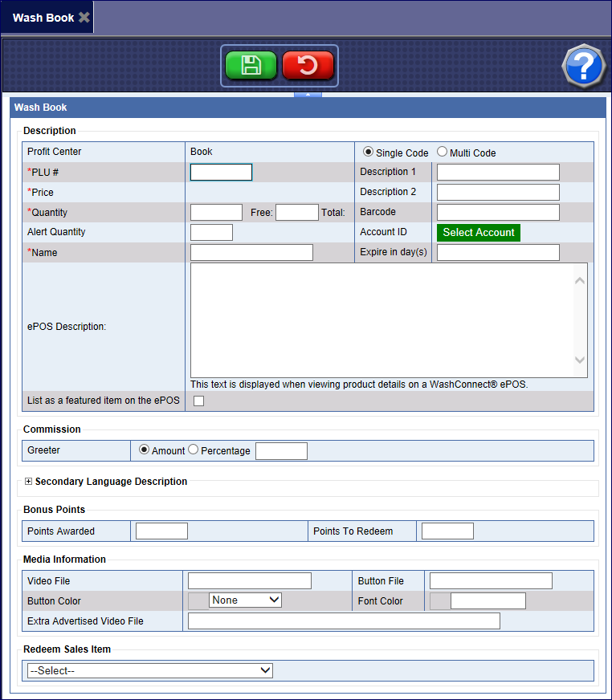Open the blue Help question mark
Viewport: 612px width, 700px height.
tap(583, 66)
